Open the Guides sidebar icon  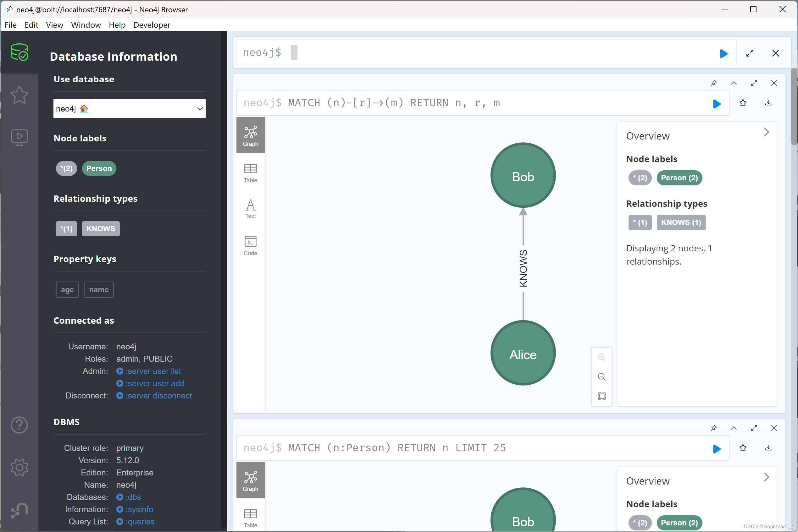tap(19, 137)
